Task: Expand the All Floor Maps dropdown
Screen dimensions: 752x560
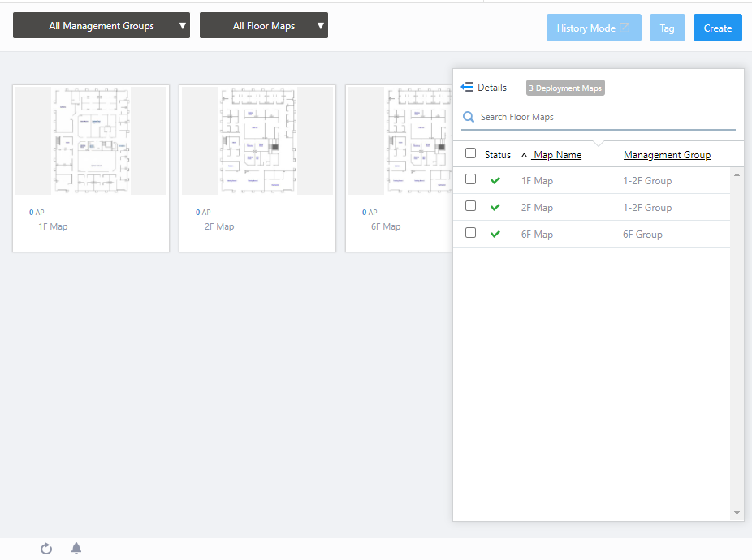Action: (x=264, y=26)
